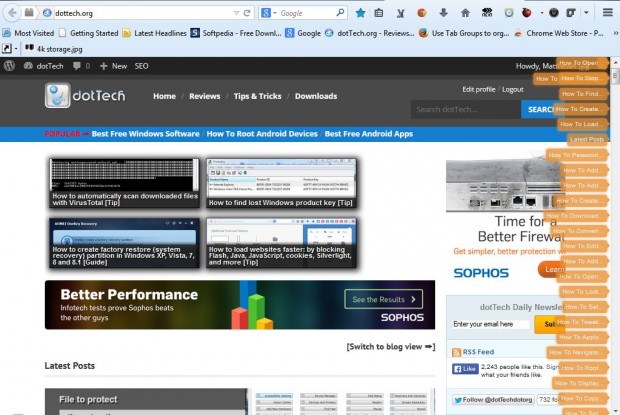
Task: Click in the Search dotTech input field
Action: (x=466, y=109)
